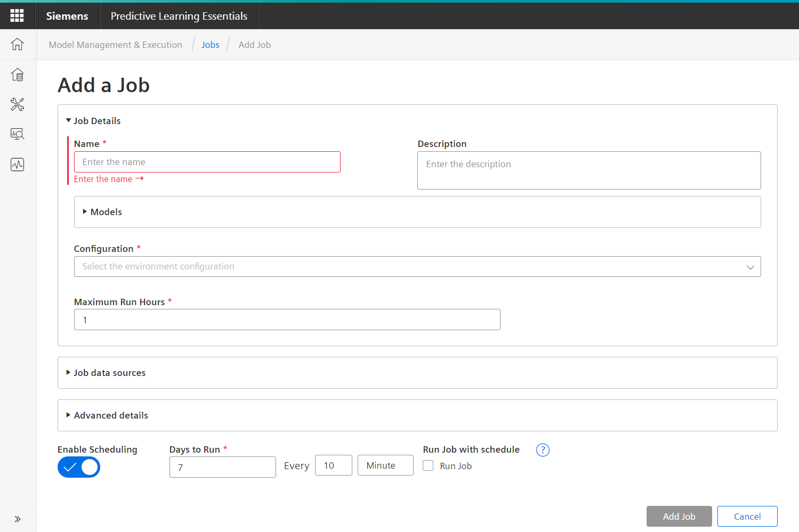The image size is (799, 532).
Task: Click the 'Enter the name' error message
Action: click(103, 179)
